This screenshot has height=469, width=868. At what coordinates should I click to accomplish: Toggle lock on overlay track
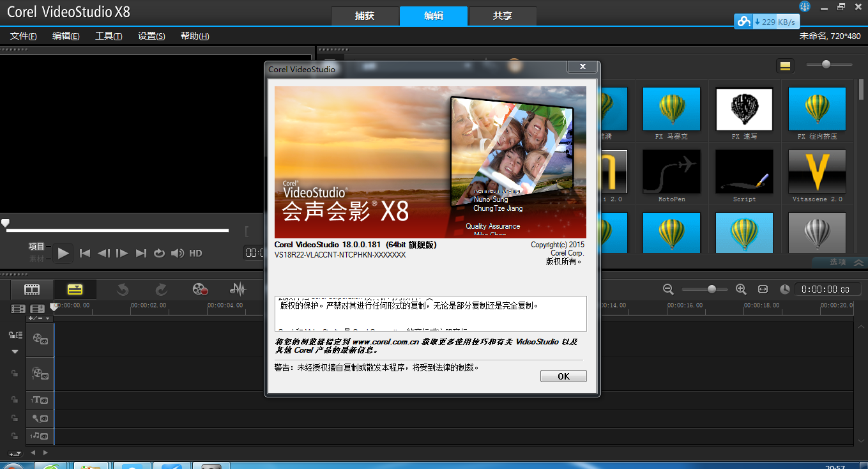pos(14,374)
